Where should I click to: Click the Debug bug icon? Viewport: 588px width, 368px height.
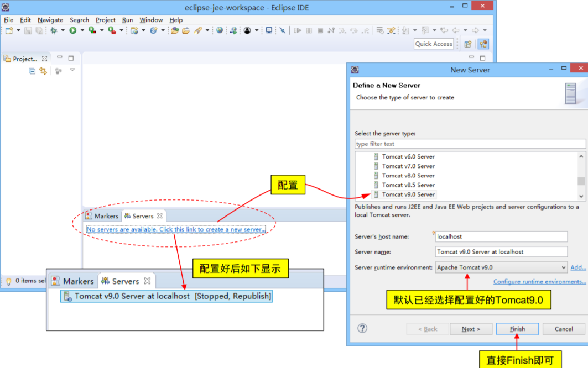click(x=54, y=31)
